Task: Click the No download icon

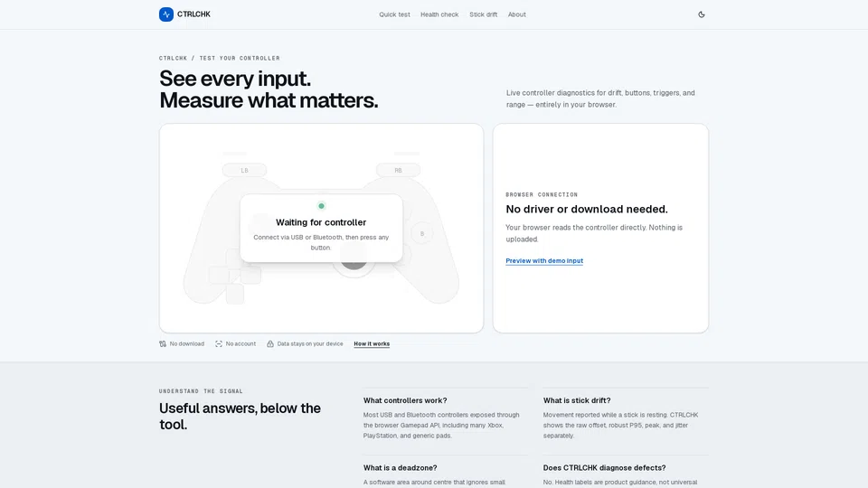Action: click(x=163, y=344)
